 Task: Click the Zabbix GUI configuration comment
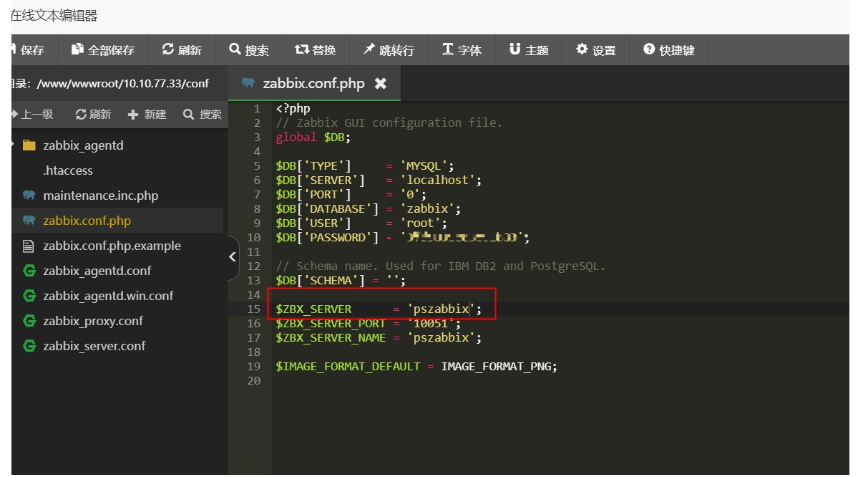(389, 123)
